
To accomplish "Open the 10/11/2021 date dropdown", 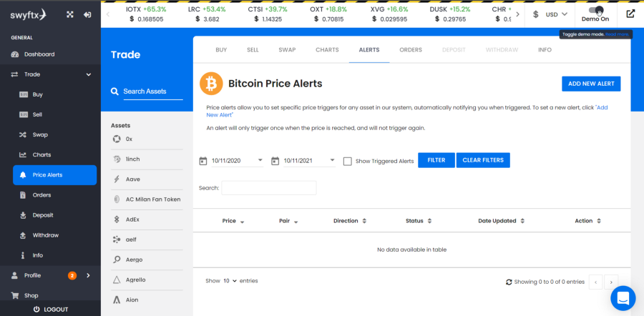I will point(309,161).
